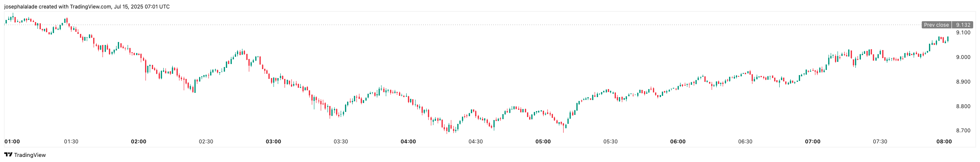
Task: Click the 04:30 time axis label
Action: pos(476,141)
